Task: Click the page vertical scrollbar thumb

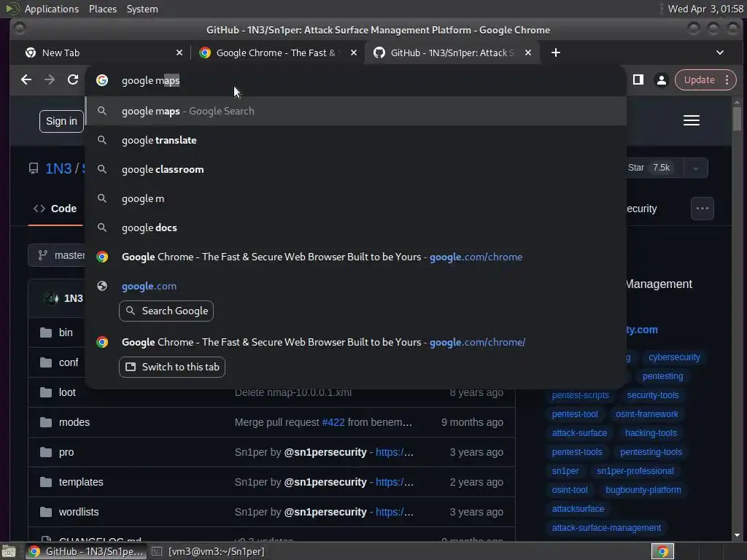Action: click(737, 118)
